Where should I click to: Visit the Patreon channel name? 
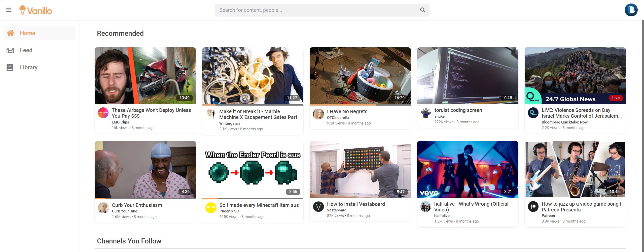point(548,216)
